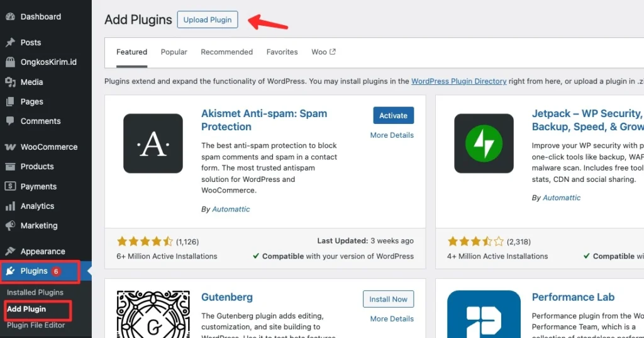The image size is (644, 338).
Task: Install the Gutenberg plugin now
Action: tap(388, 300)
